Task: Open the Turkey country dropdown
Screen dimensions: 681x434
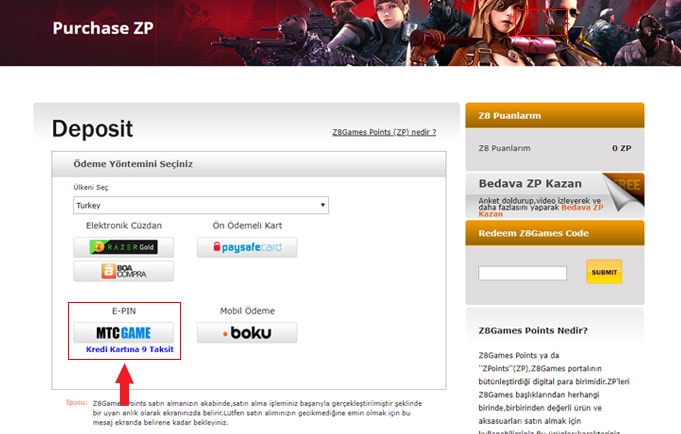Action: 201,205
